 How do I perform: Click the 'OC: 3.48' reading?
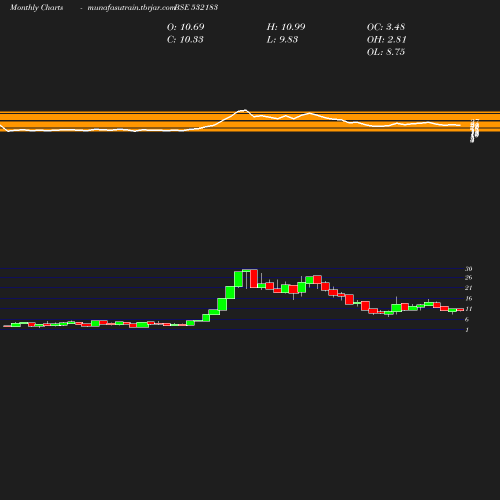(x=386, y=27)
